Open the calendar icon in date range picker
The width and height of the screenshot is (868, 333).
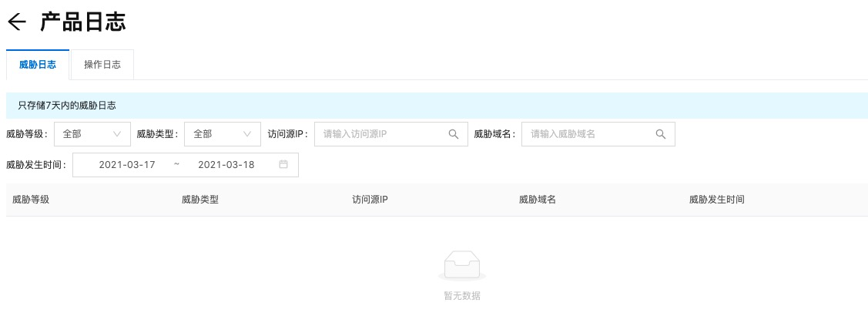[283, 164]
